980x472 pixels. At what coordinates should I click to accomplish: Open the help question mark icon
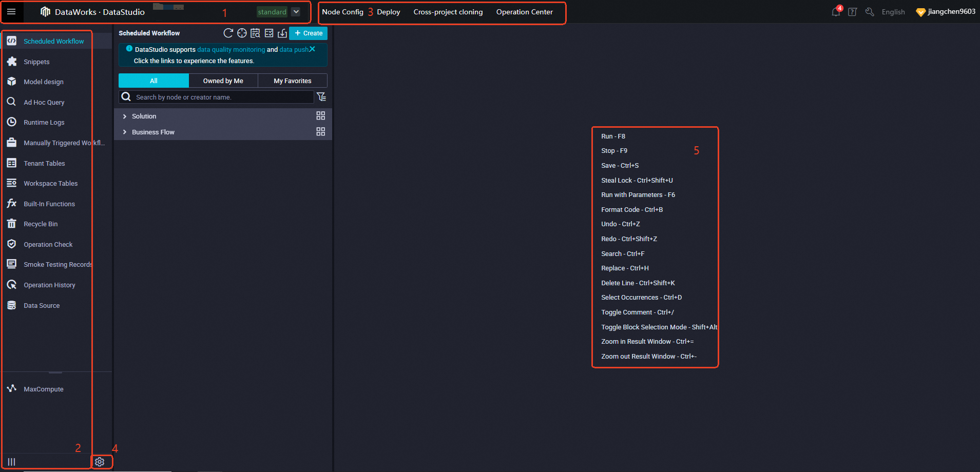(x=853, y=12)
